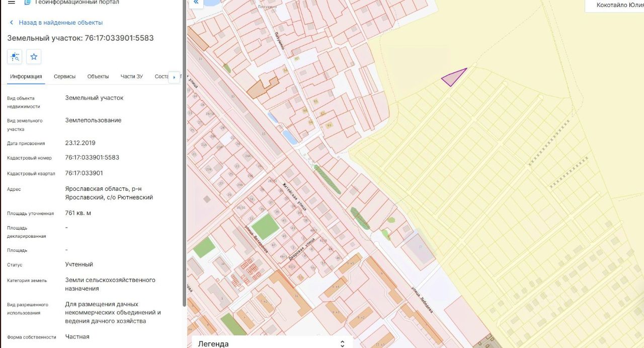Open the hamburger main menu

pyautogui.click(x=11, y=3)
